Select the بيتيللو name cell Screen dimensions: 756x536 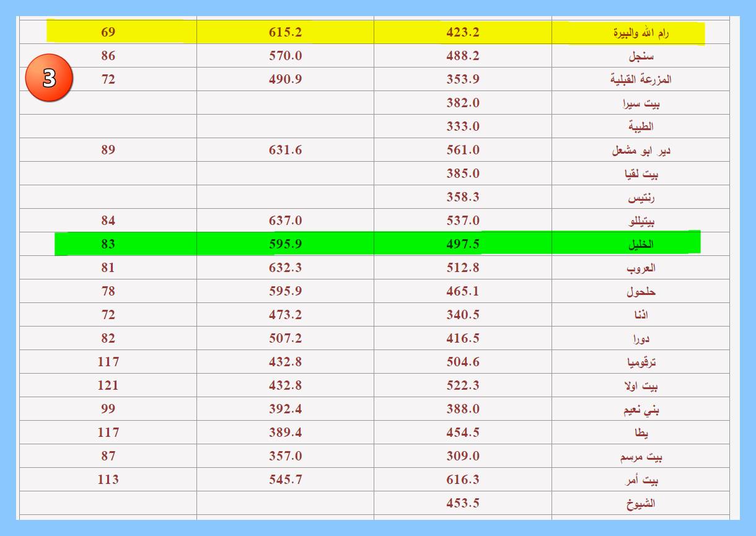pos(641,221)
